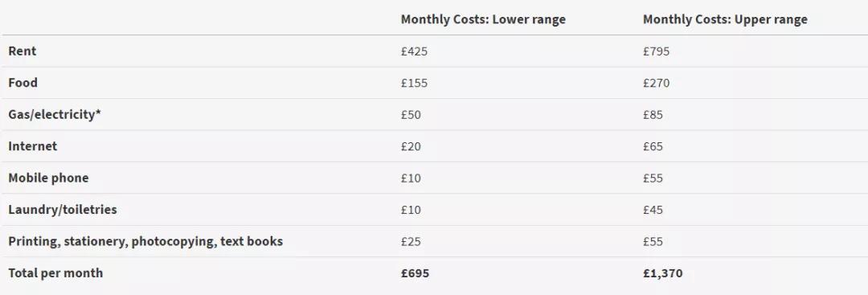Select the Internet row label
The height and width of the screenshot is (295, 868).
[33, 146]
